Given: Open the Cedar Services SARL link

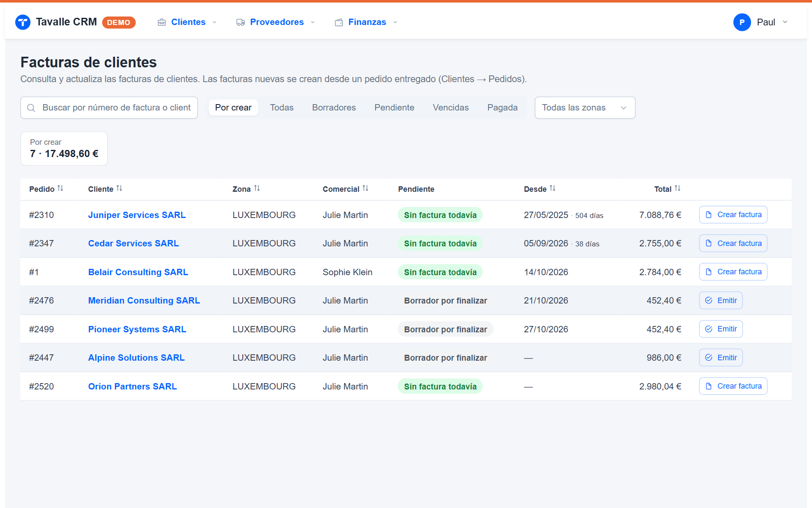Looking at the screenshot, I should pos(133,243).
